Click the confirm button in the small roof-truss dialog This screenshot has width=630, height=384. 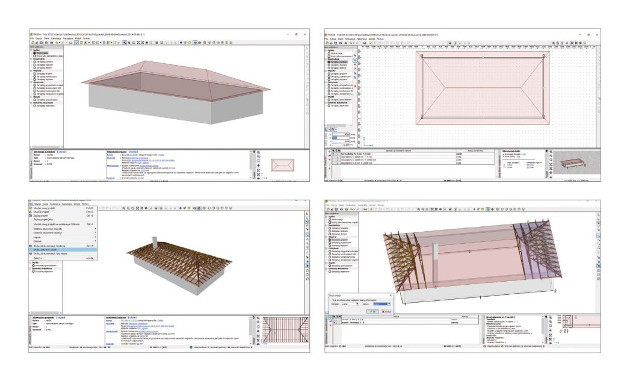372,311
